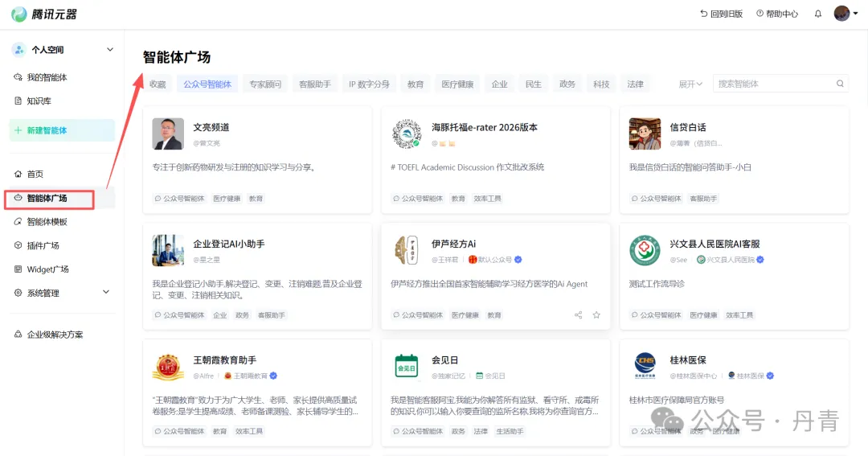Expand the 个人空间 dropdown
The width and height of the screenshot is (868, 456).
(x=110, y=50)
